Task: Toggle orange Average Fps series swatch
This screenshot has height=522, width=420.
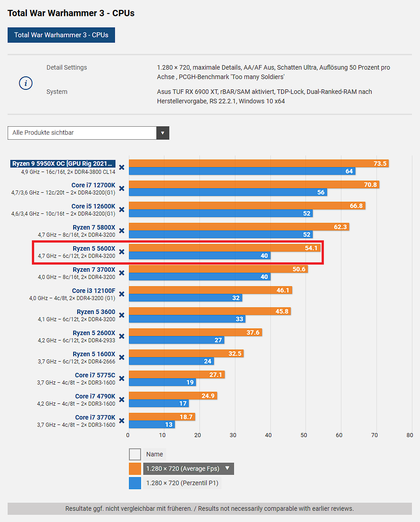Action: pyautogui.click(x=135, y=469)
